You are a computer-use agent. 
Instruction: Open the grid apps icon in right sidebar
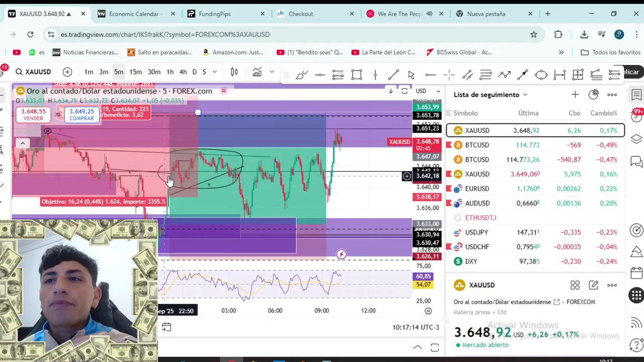[x=637, y=296]
